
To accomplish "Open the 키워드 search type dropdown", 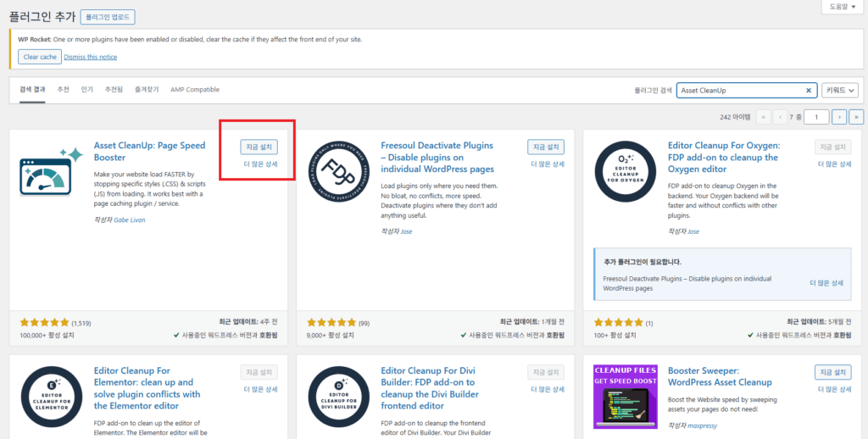I will tap(840, 90).
